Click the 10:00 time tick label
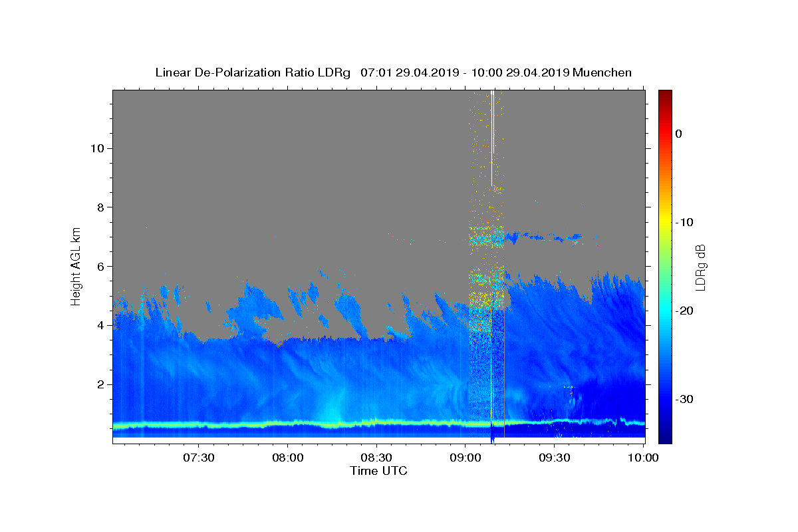Viewport: 798px width, 532px height. (643, 458)
